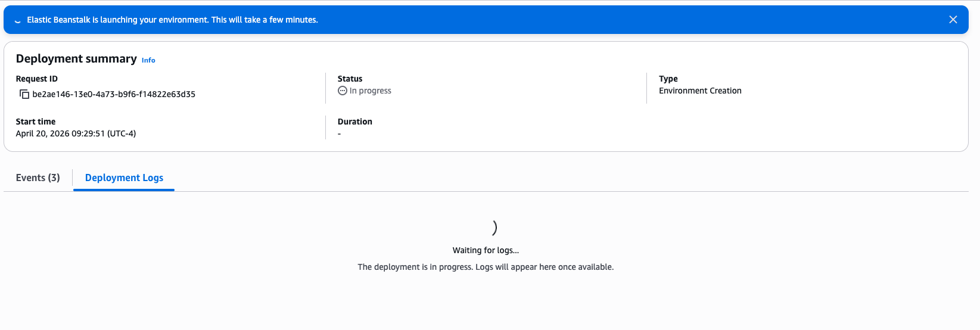Click the Request ID label
Screen dimensions: 980x330
click(x=37, y=79)
